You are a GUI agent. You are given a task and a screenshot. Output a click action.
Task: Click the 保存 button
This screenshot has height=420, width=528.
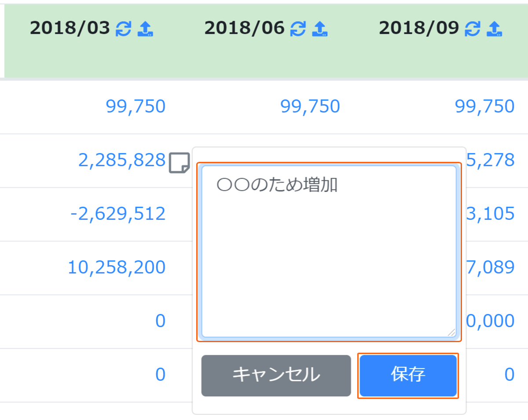(x=408, y=376)
